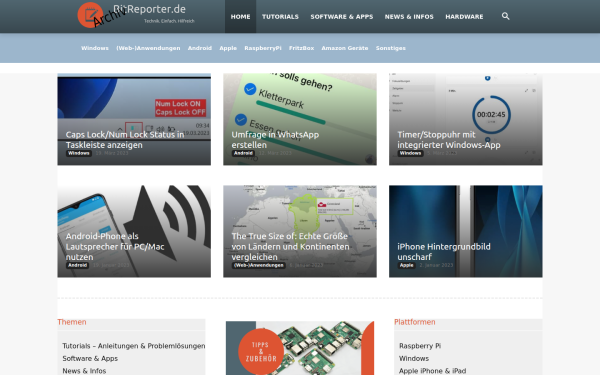Open Timer/Stoppuhr Windows-App article
This screenshot has width=600, height=375.
pyautogui.click(x=466, y=119)
